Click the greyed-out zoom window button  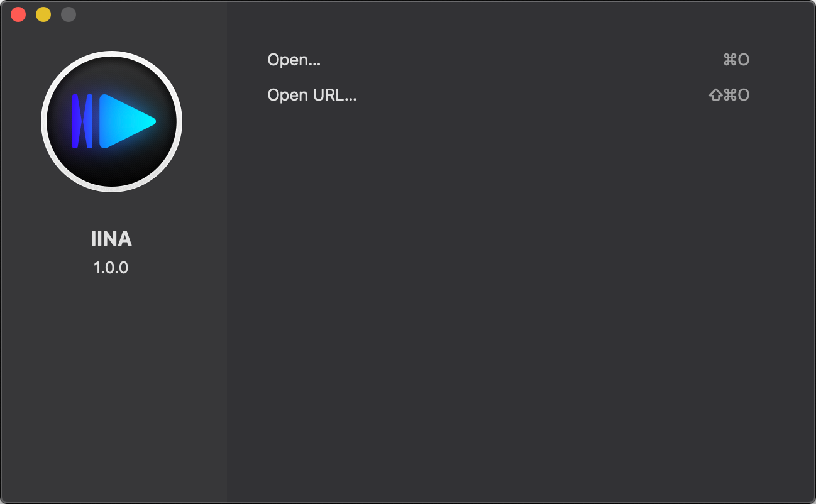point(69,14)
